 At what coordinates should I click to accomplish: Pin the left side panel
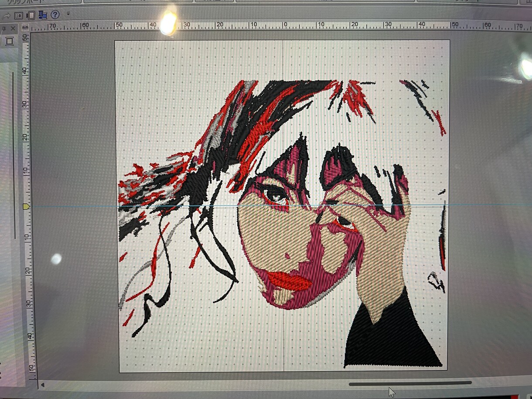pos(3,29)
